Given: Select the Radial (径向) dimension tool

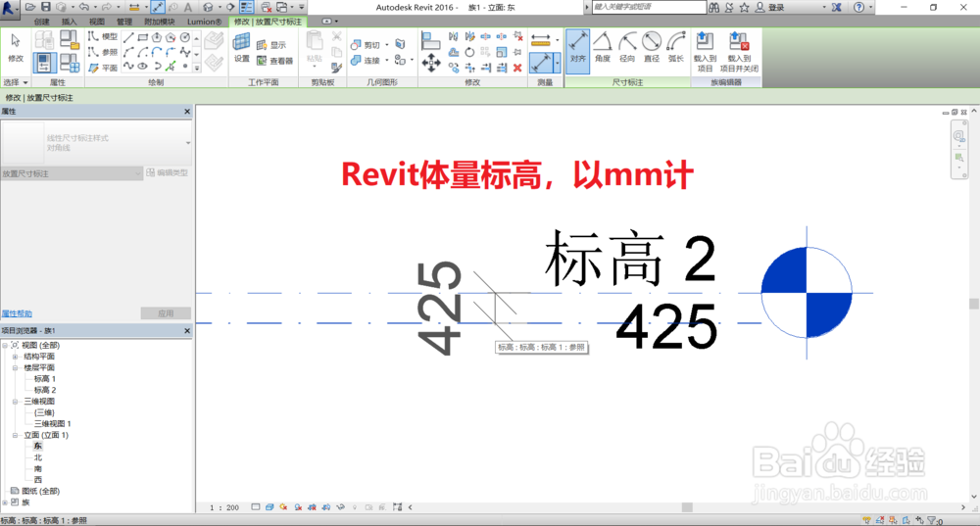Looking at the screenshot, I should pyautogui.click(x=627, y=47).
